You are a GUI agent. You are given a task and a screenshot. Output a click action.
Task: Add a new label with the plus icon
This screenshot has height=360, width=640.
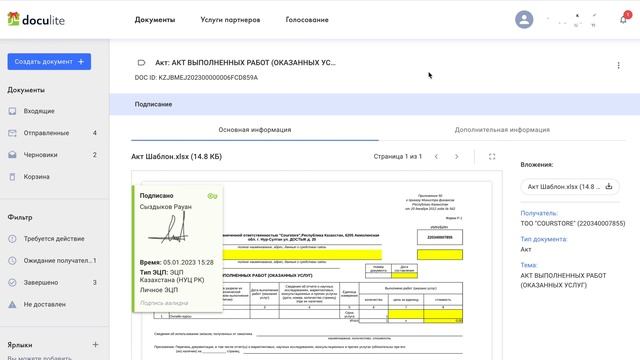tap(95, 344)
